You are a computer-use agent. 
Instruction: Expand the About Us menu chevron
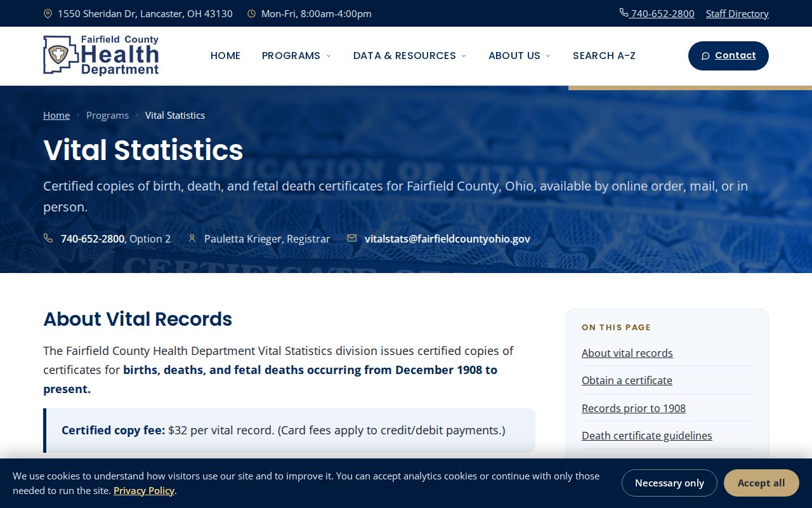[548, 56]
